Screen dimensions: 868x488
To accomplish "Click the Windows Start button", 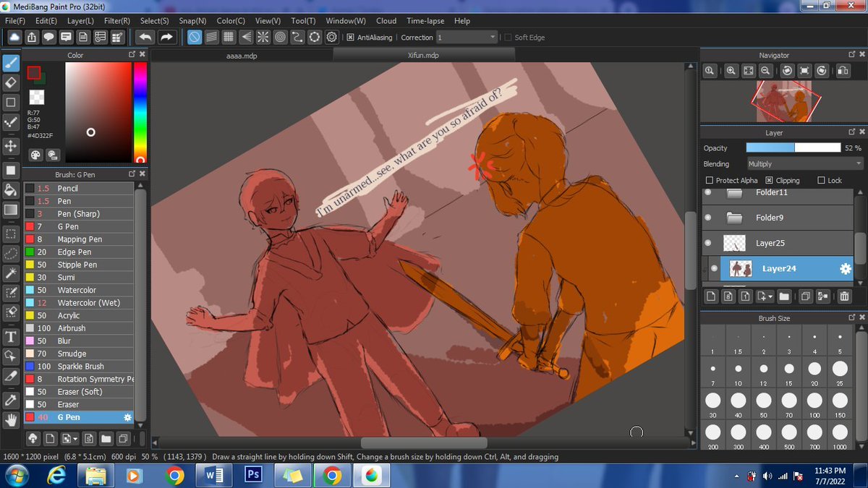I will click(x=15, y=476).
